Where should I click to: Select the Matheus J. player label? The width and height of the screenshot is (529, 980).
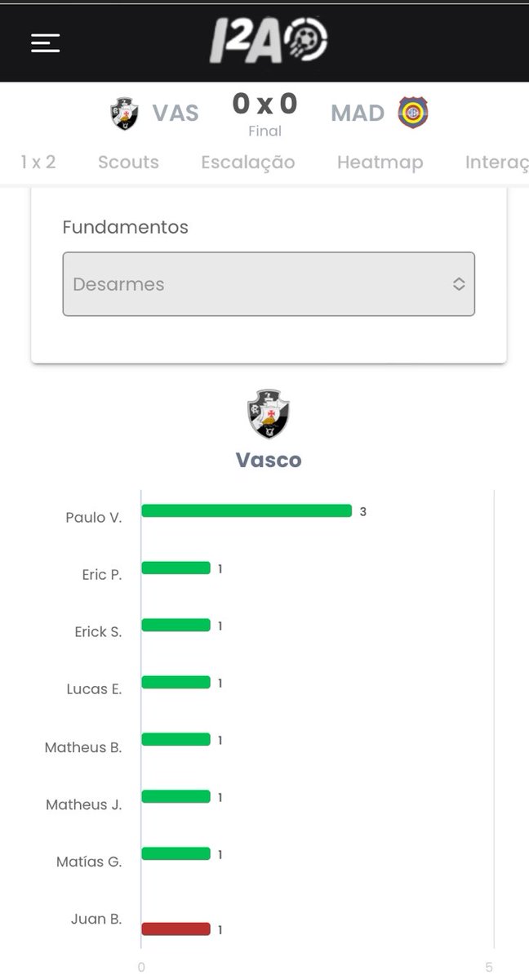click(84, 804)
